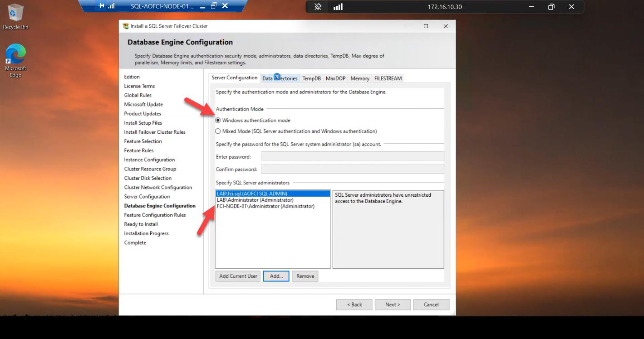Click signal bars icon on 172.16.10.30 bar
The height and width of the screenshot is (339, 644).
[x=338, y=7]
